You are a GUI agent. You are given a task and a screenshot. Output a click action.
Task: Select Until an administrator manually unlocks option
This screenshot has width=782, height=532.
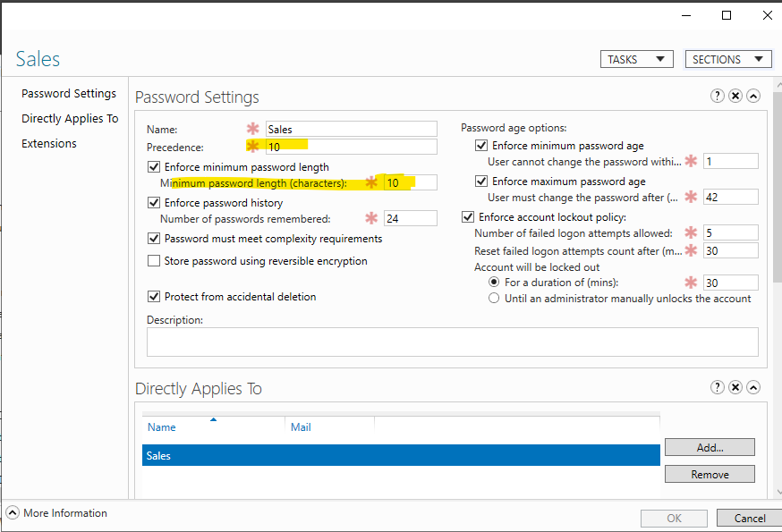pyautogui.click(x=494, y=299)
